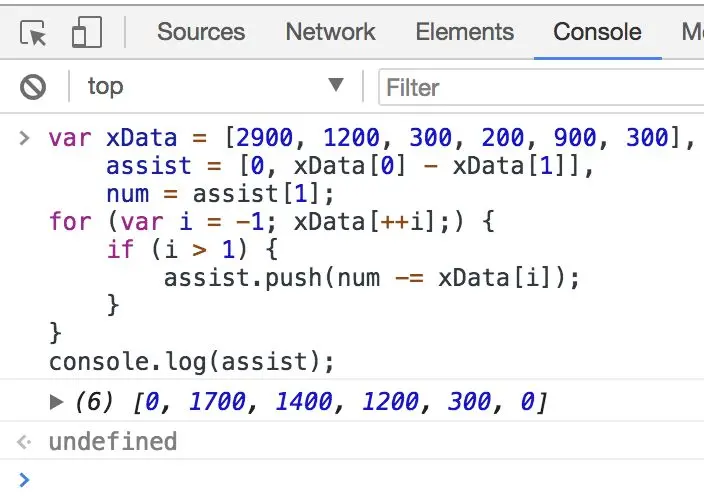
Task: Click the blue prompt chevron at bottom
Action: [24, 480]
